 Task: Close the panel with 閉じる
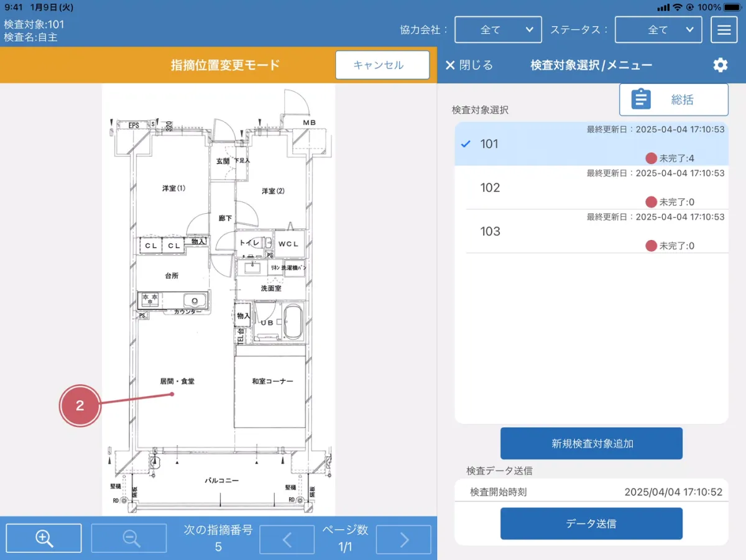(x=469, y=65)
